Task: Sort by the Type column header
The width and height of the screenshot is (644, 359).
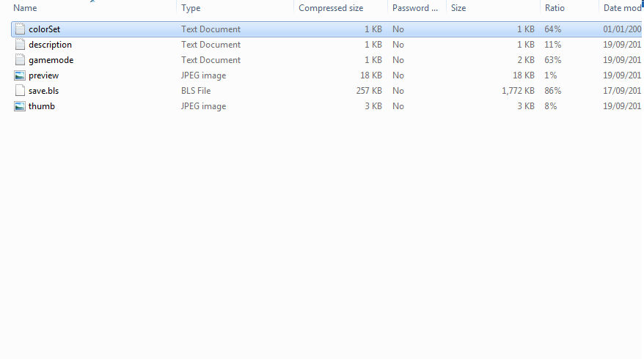Action: (x=191, y=8)
